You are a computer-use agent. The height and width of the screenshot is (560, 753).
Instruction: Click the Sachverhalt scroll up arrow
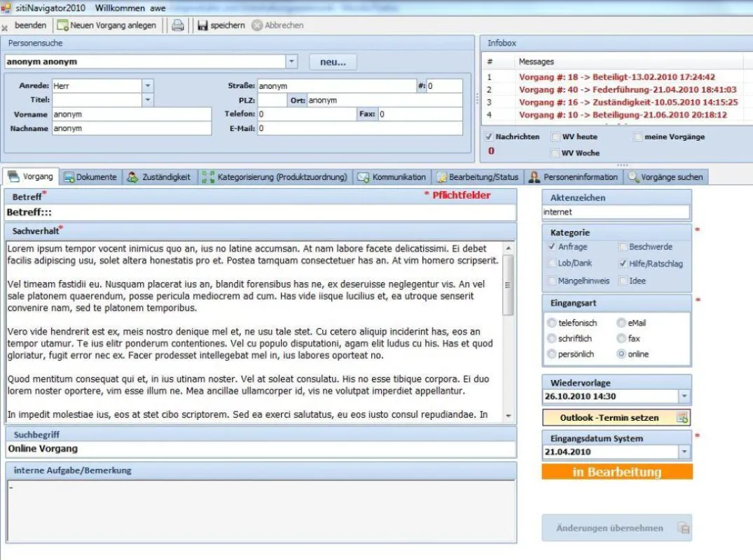click(x=508, y=248)
